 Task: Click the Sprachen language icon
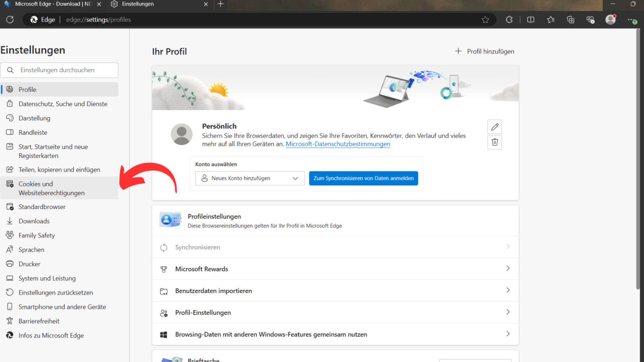point(10,249)
